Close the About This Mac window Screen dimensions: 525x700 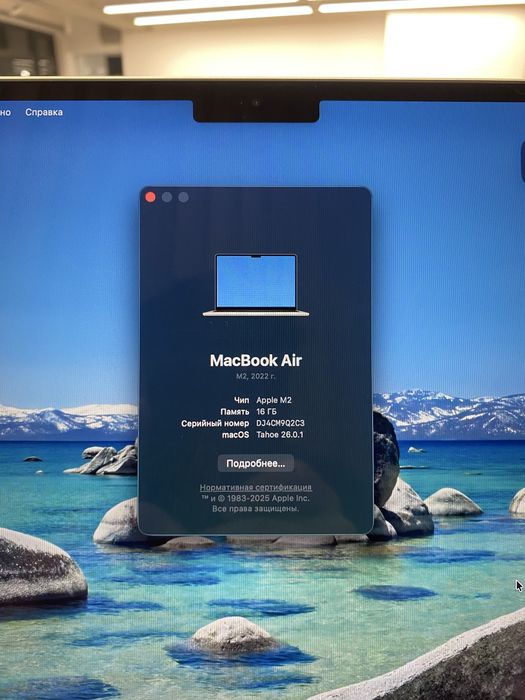150,197
